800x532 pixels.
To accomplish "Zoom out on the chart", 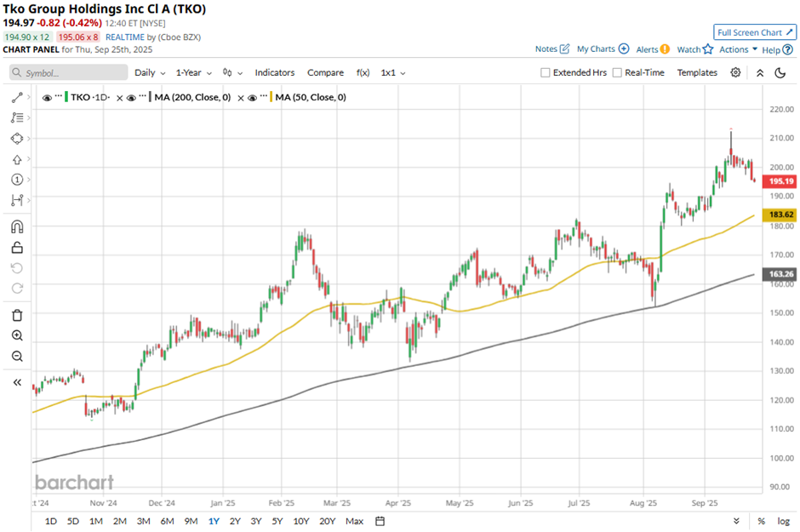I will (x=17, y=356).
